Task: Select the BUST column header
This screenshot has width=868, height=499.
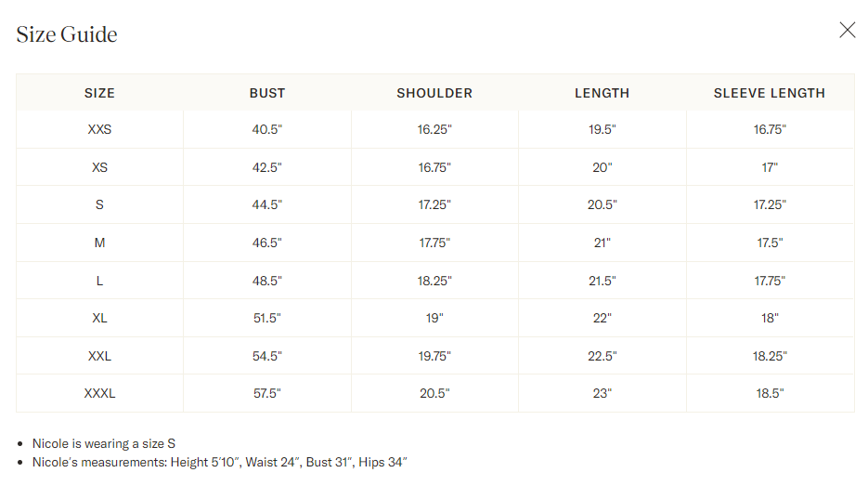Action: point(267,93)
